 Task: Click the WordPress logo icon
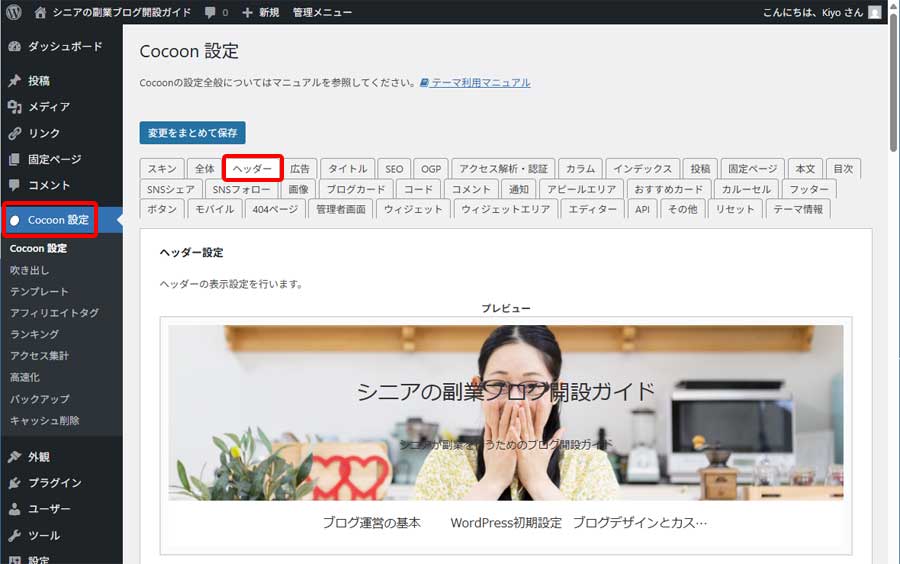tap(13, 12)
